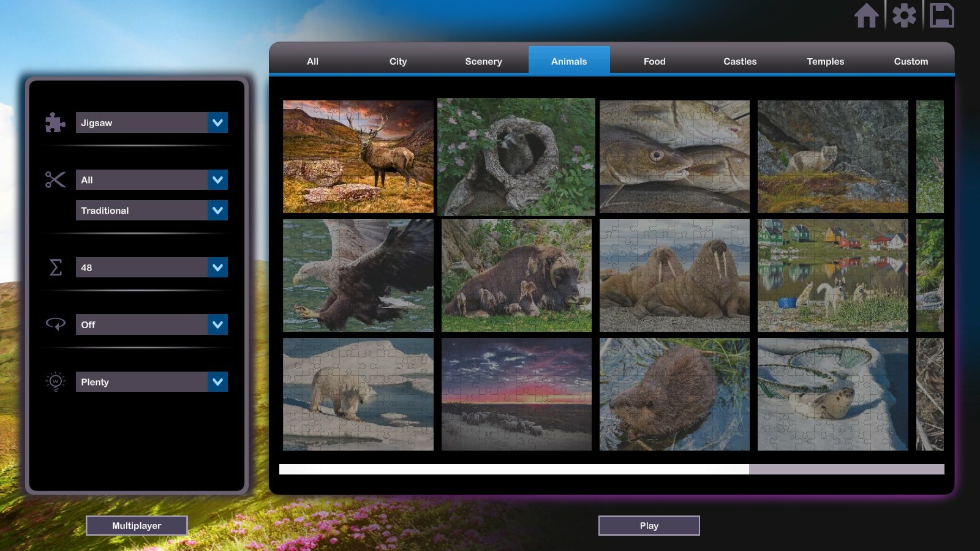Select the polar bear puzzle thumbnail
The width and height of the screenshot is (980, 551).
coord(357,395)
